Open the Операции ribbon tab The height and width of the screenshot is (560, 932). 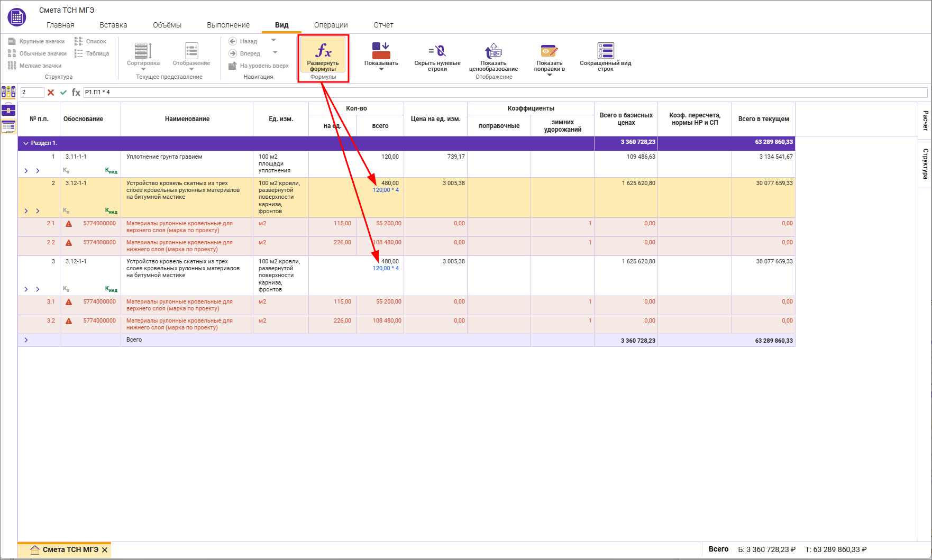click(331, 25)
